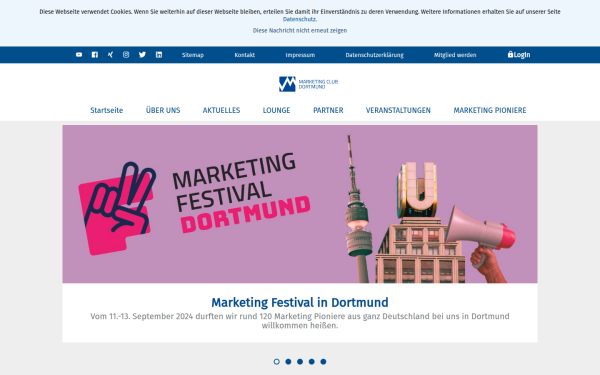Select the third slider dot
This screenshot has width=600, height=375.
click(300, 362)
